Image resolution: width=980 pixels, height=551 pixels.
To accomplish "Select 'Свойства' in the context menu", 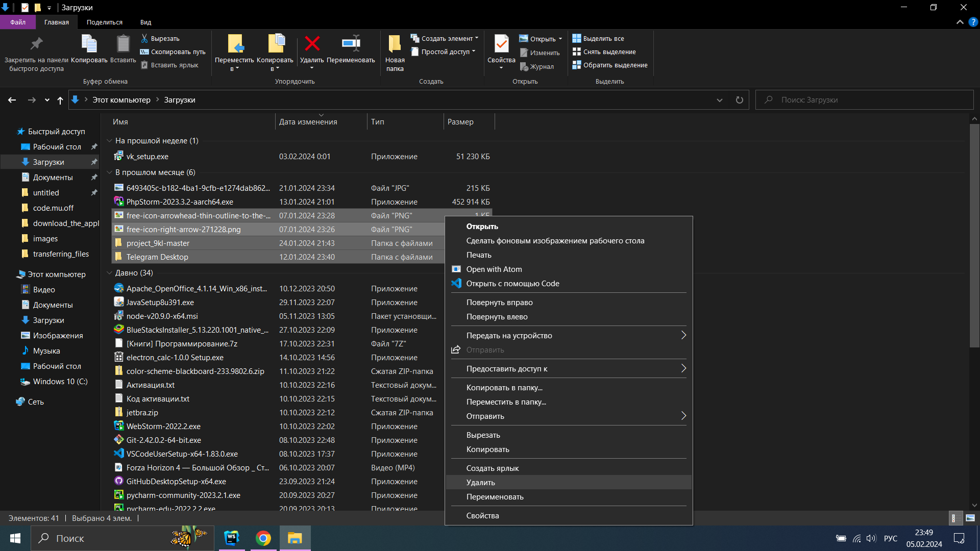I will 569,515.
